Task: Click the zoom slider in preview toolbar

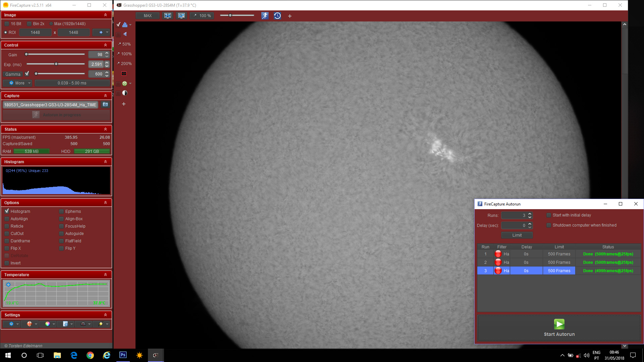Action: coord(237,15)
